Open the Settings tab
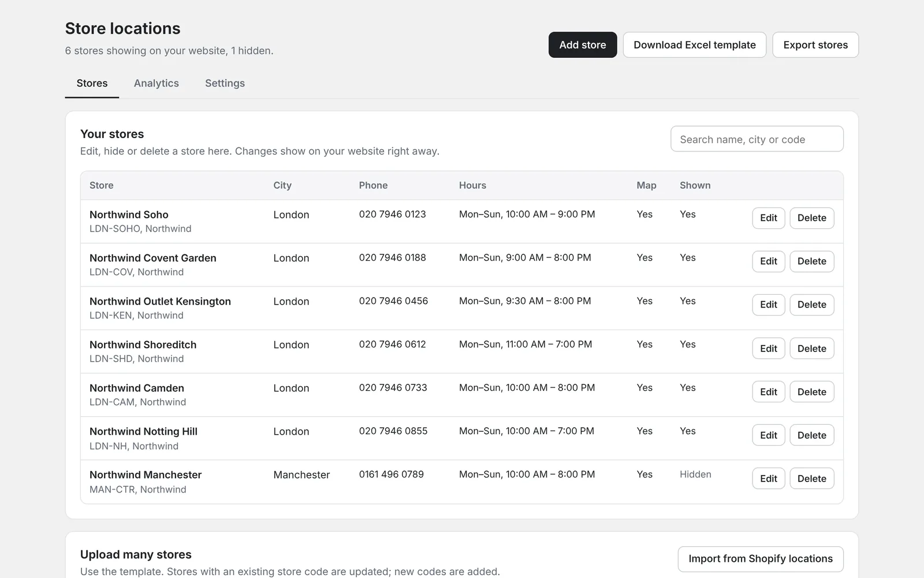The height and width of the screenshot is (578, 924). (225, 83)
